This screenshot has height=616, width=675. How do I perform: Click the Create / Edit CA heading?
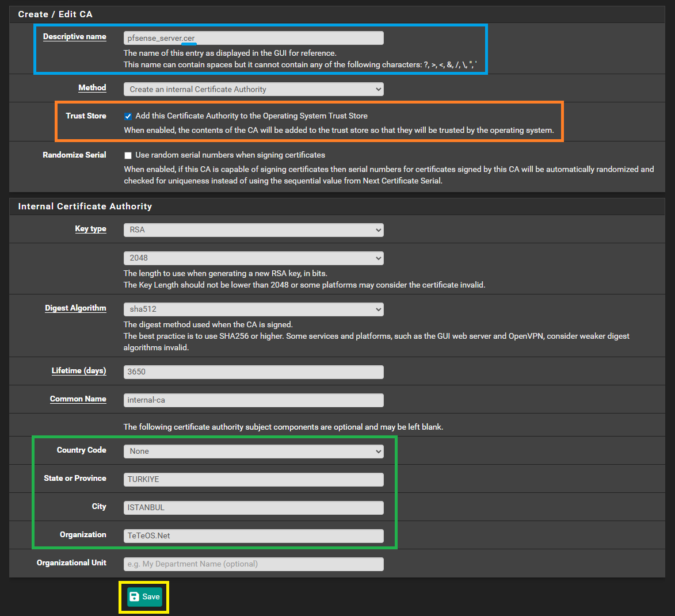pos(55,14)
